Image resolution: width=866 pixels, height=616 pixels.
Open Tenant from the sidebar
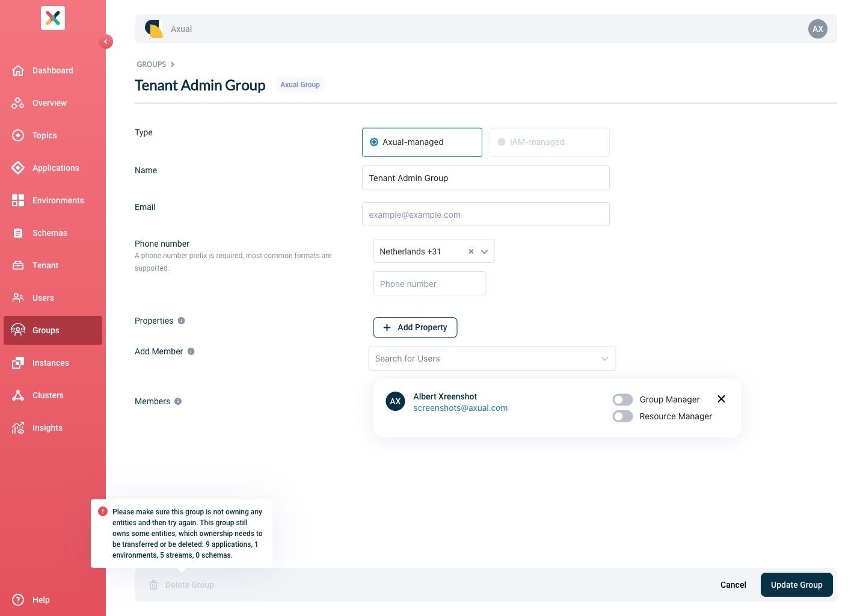point(53,265)
